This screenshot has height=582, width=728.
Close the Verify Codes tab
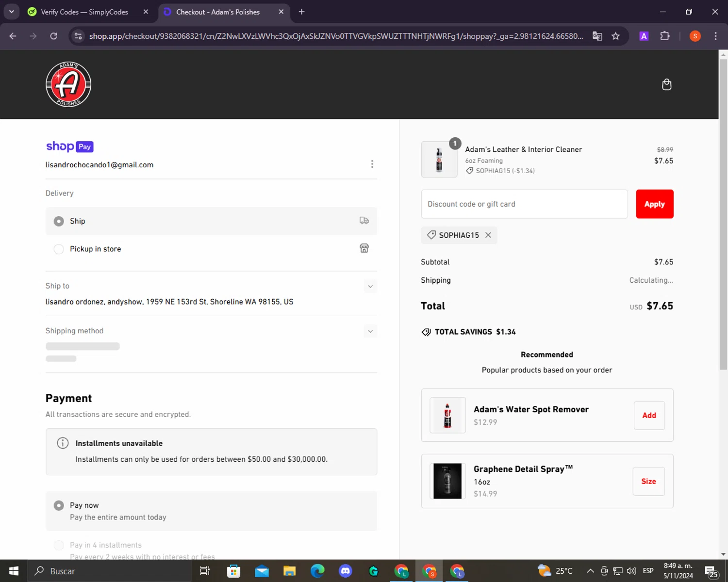click(146, 12)
